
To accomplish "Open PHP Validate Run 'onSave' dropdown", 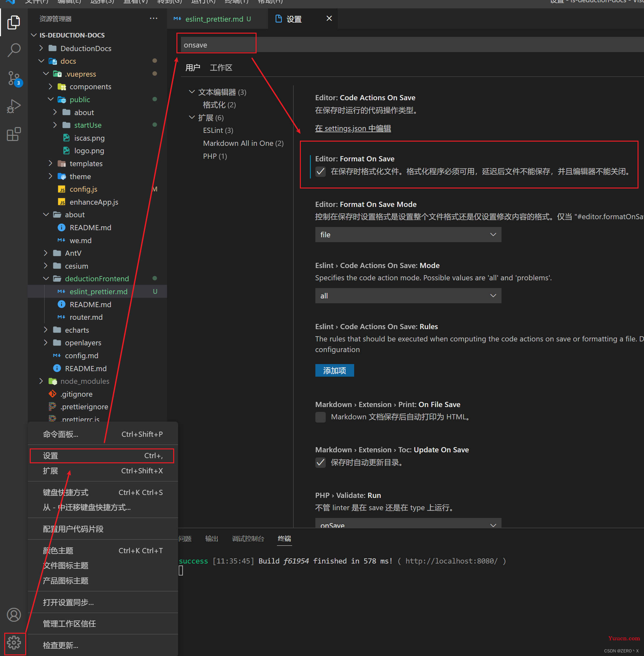I will pos(408,523).
